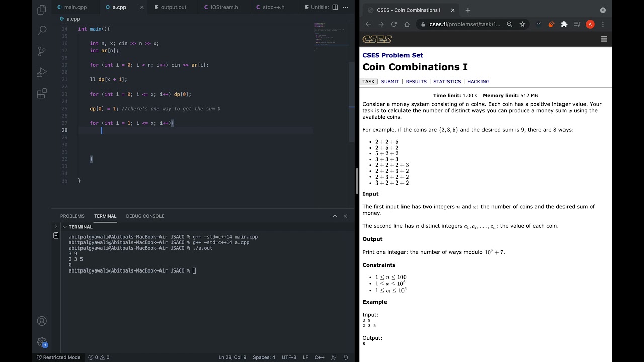Maximize the panel with the chevron-up icon
The width and height of the screenshot is (644, 362).
click(x=335, y=216)
